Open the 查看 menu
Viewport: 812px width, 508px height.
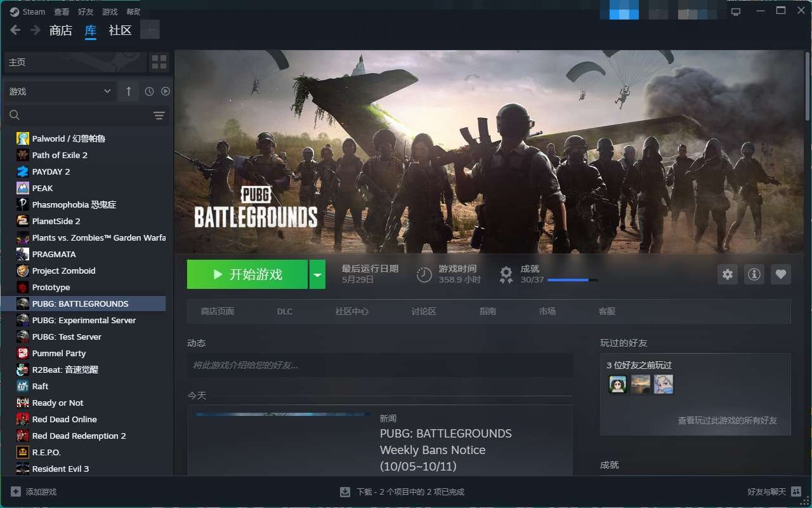pyautogui.click(x=62, y=11)
